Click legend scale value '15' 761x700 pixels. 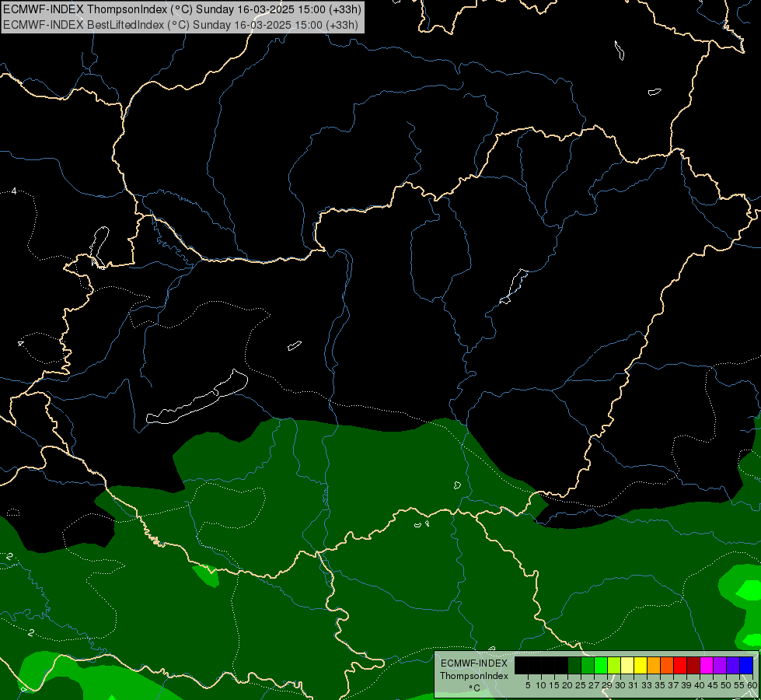tap(554, 685)
